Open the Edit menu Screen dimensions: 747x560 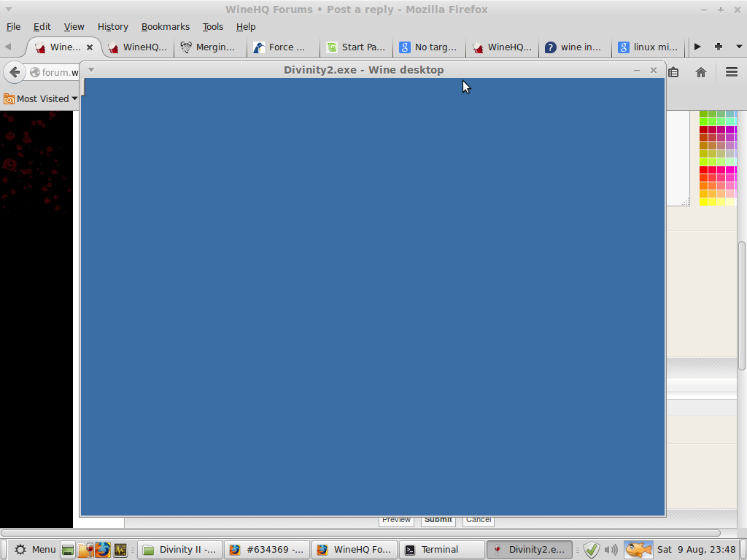point(42,27)
